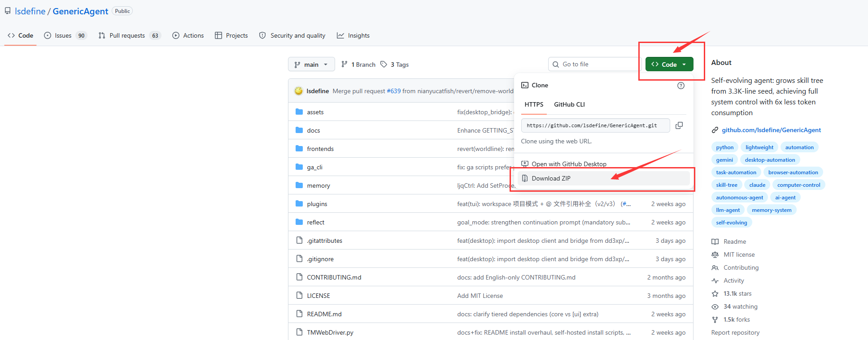Click the HTTPS clone URL text field
Image resolution: width=868 pixels, height=340 pixels.
pyautogui.click(x=595, y=125)
